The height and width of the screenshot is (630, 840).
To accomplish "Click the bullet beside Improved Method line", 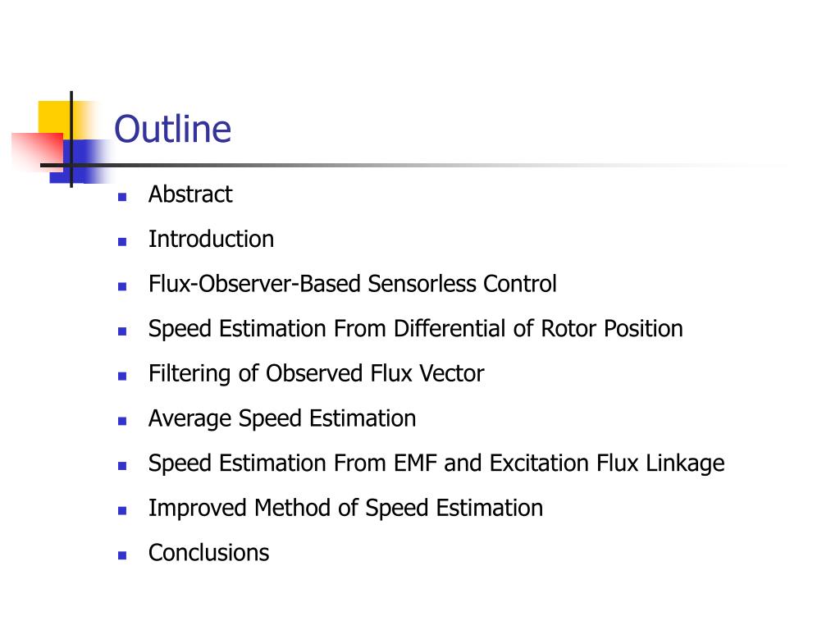I will coord(122,511).
